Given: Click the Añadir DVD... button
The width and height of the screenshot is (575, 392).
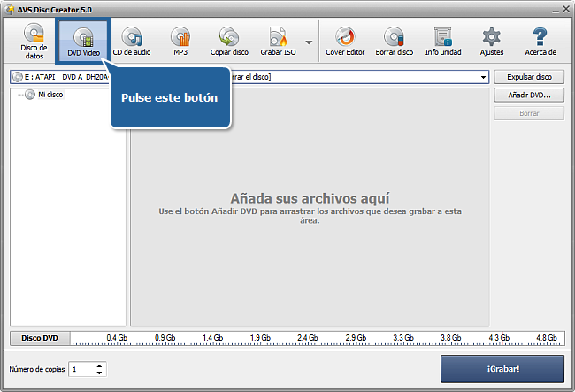Looking at the screenshot, I should 529,96.
